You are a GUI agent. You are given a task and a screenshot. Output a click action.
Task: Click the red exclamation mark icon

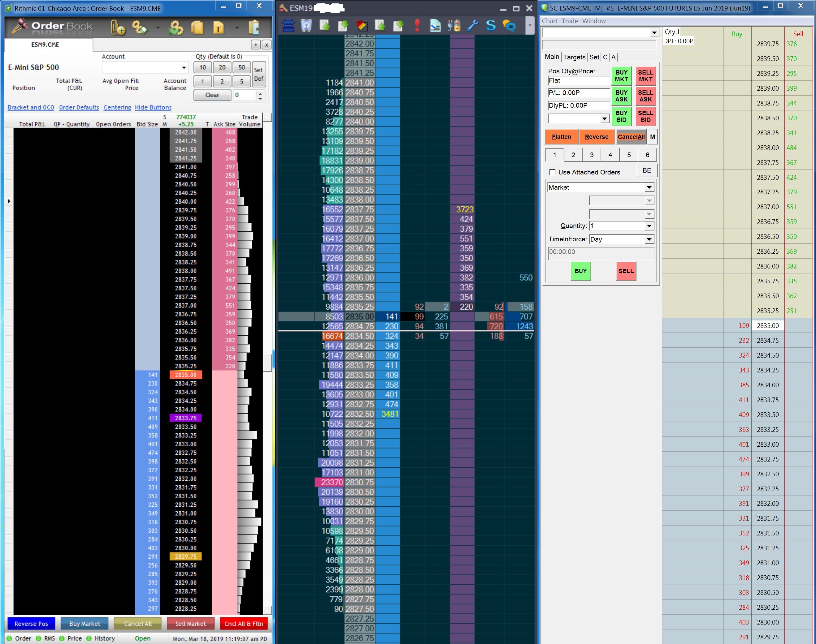(417, 26)
